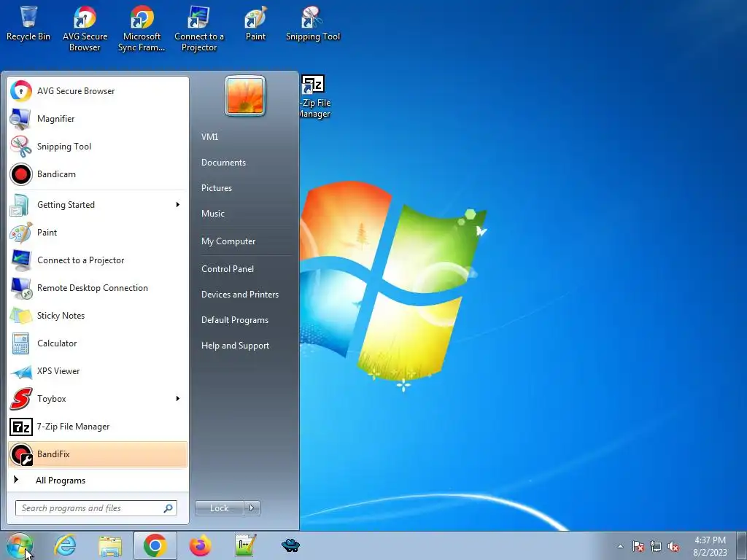The width and height of the screenshot is (747, 560).
Task: Open Windows Explorer from the taskbar
Action: pyautogui.click(x=110, y=545)
